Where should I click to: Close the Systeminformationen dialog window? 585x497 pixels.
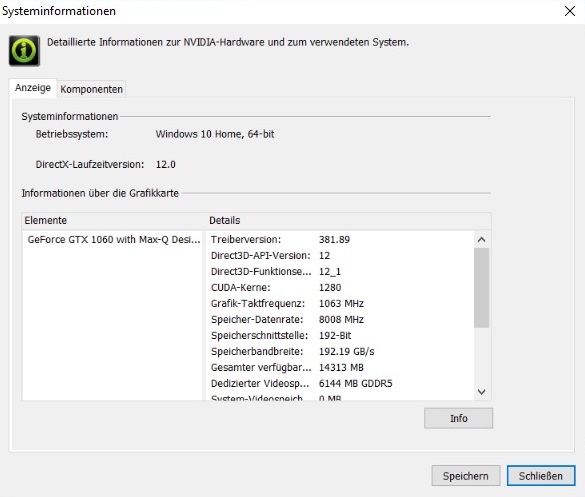point(570,11)
